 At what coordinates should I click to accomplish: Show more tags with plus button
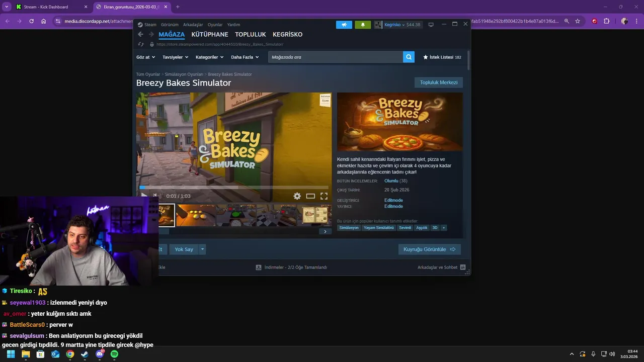443,228
